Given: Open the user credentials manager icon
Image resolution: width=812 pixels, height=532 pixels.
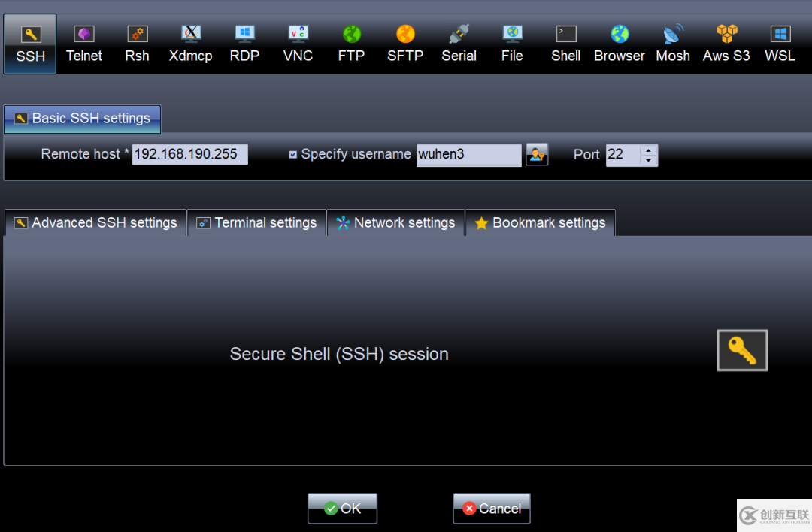Looking at the screenshot, I should 537,154.
